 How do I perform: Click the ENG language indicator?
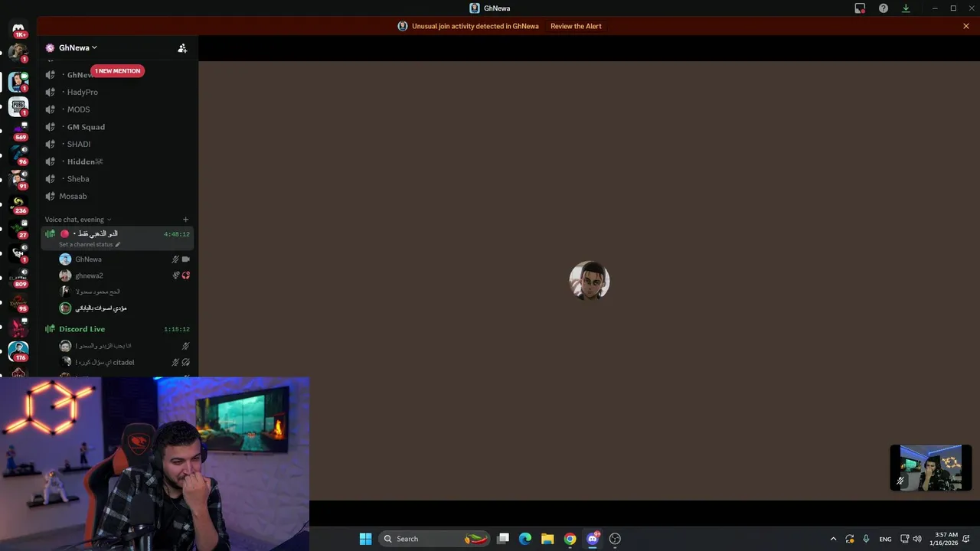(x=885, y=539)
